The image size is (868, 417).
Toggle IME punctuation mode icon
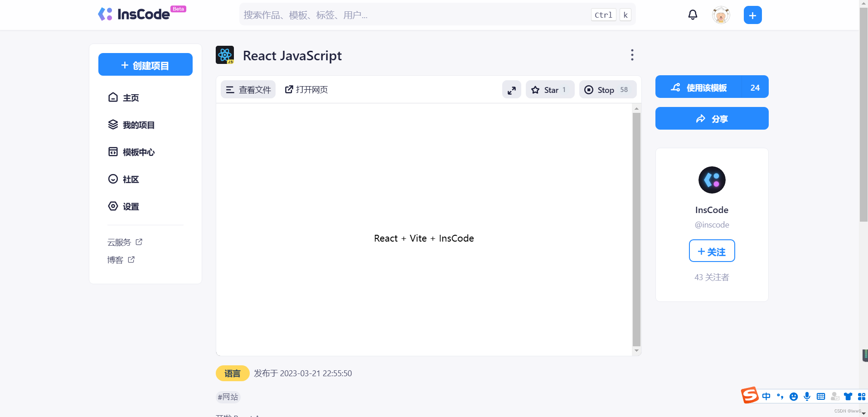click(780, 397)
